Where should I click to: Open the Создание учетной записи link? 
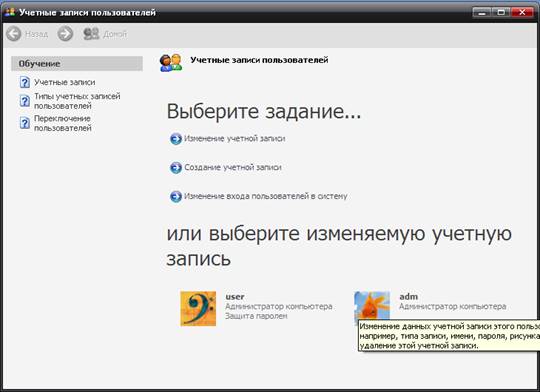(x=233, y=167)
